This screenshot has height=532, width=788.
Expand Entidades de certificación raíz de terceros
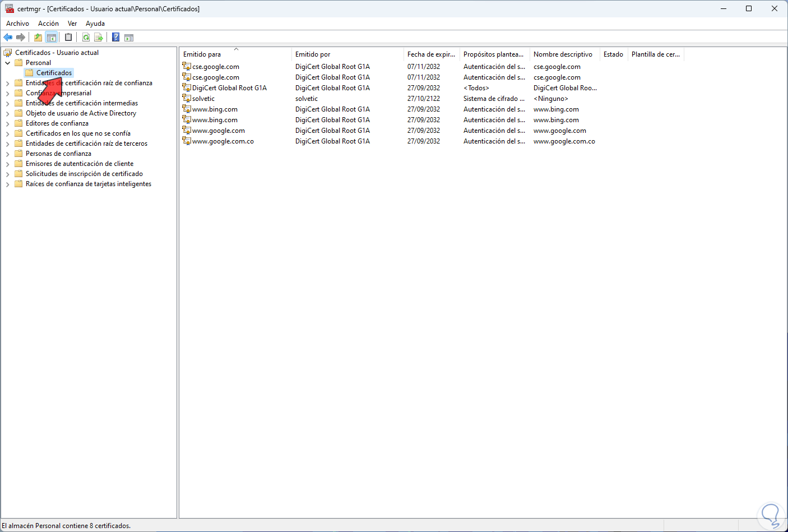(8, 144)
